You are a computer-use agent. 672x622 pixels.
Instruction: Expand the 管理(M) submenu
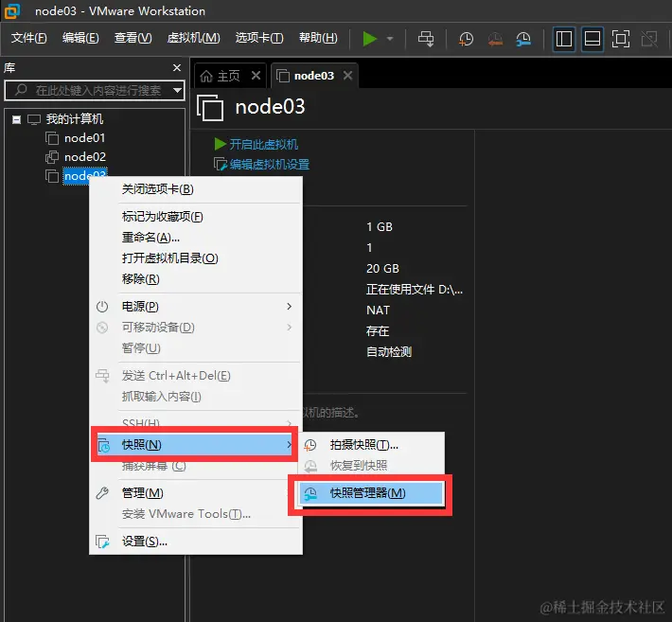point(196,493)
